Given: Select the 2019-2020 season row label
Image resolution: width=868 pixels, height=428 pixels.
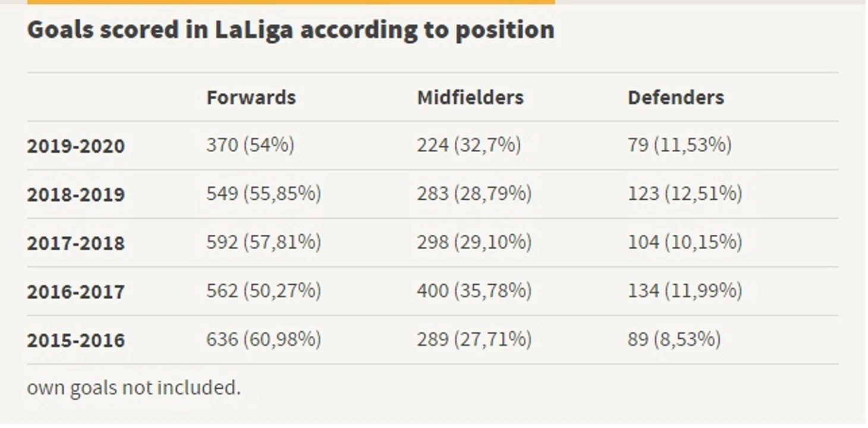Looking at the screenshot, I should tap(76, 146).
